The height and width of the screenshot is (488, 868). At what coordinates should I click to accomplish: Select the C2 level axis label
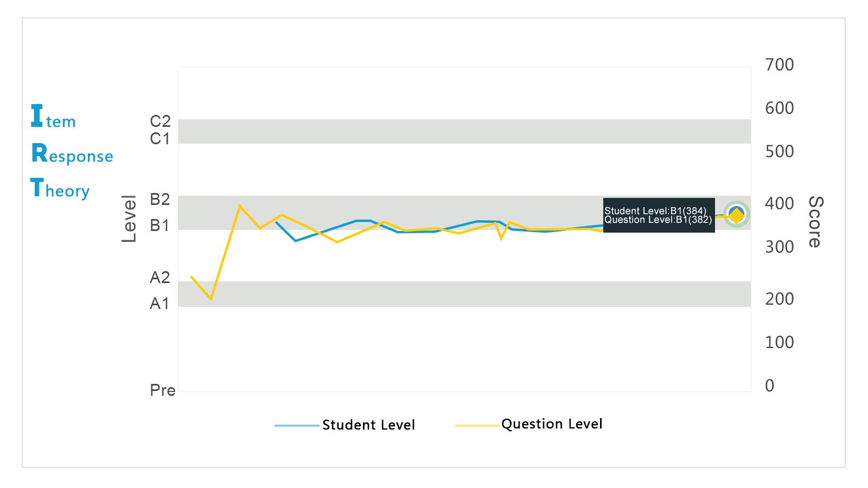coord(160,121)
